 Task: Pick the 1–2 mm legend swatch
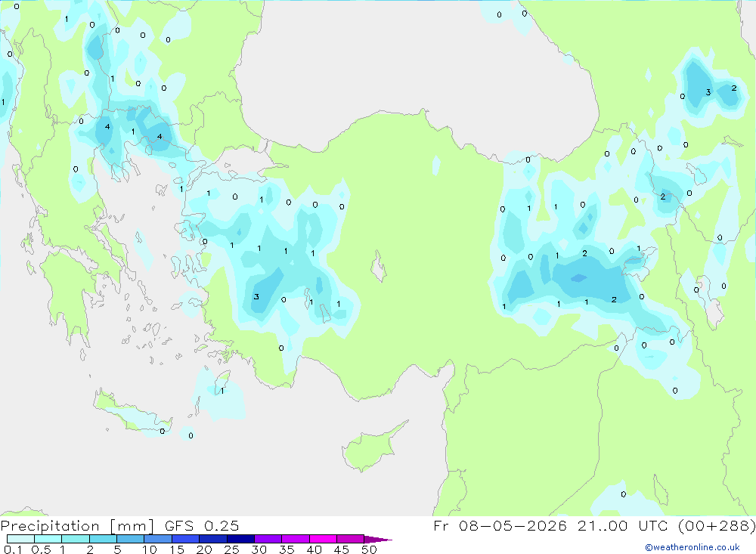76,539
